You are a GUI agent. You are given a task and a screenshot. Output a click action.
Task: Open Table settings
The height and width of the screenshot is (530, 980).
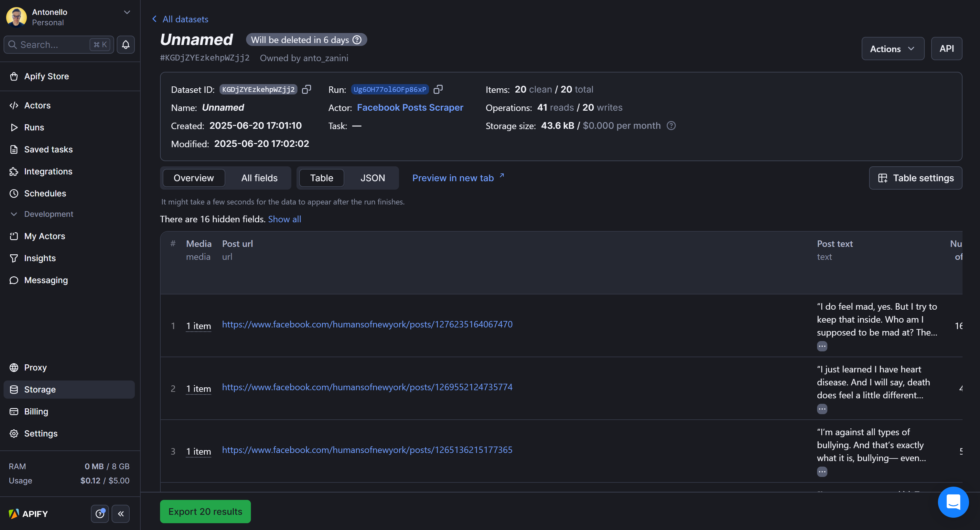(x=915, y=178)
